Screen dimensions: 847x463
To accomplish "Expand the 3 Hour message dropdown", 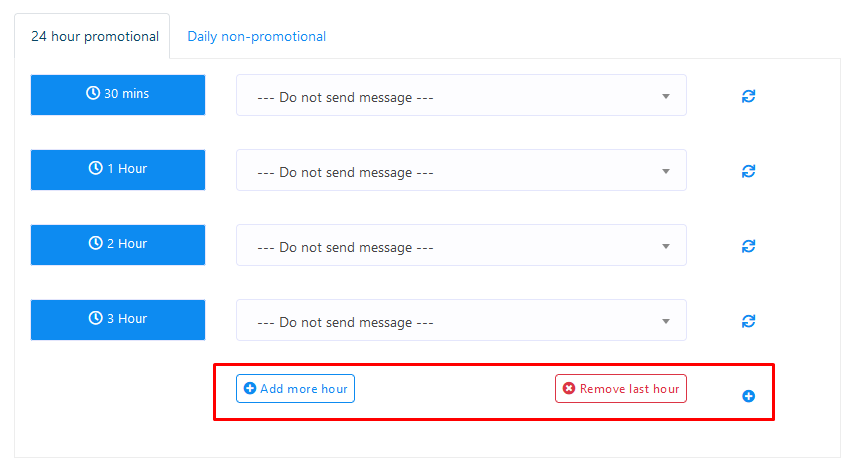I will click(x=461, y=320).
